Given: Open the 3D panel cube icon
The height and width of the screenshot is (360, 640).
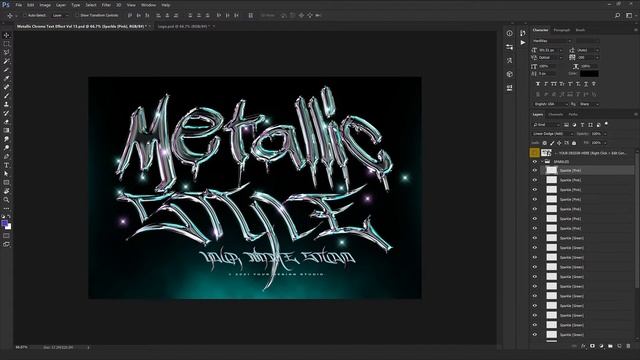Looking at the screenshot, I should point(509,74).
